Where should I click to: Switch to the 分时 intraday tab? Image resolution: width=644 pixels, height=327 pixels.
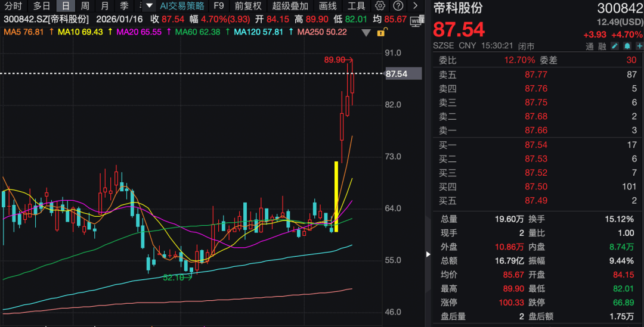pyautogui.click(x=13, y=6)
